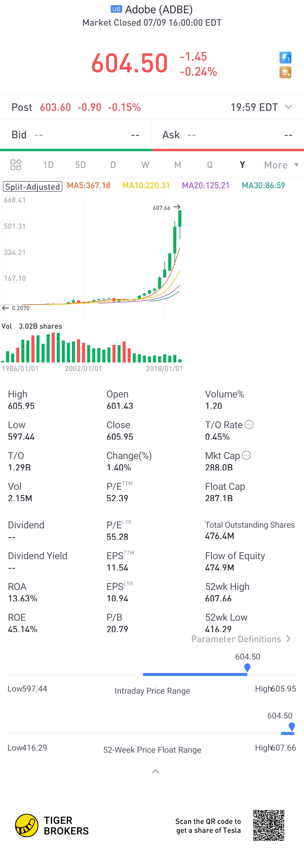Select the 5D chart tab

[x=80, y=165]
